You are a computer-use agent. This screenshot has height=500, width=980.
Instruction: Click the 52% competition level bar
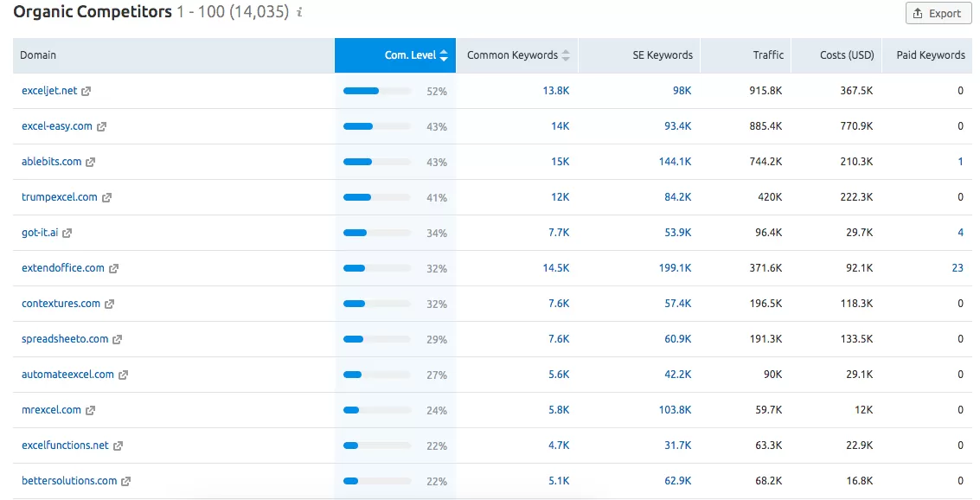pos(377,91)
